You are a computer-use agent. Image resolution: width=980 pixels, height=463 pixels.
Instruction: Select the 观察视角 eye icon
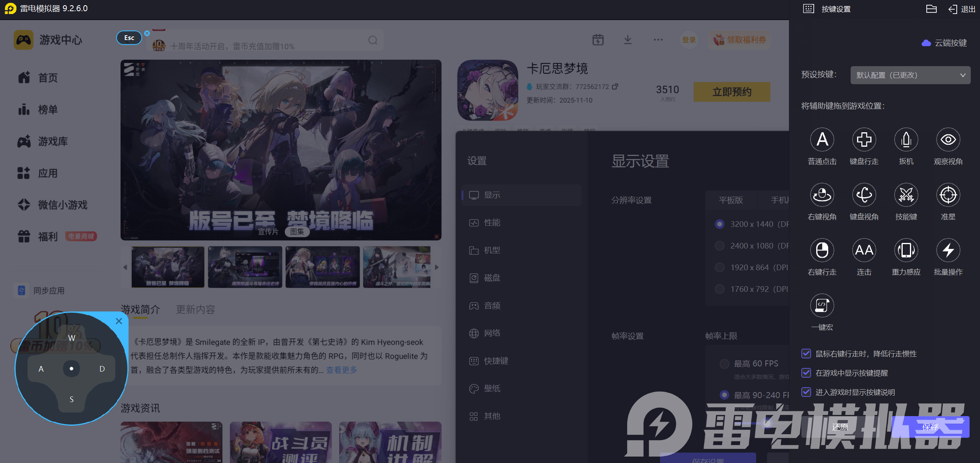point(948,140)
